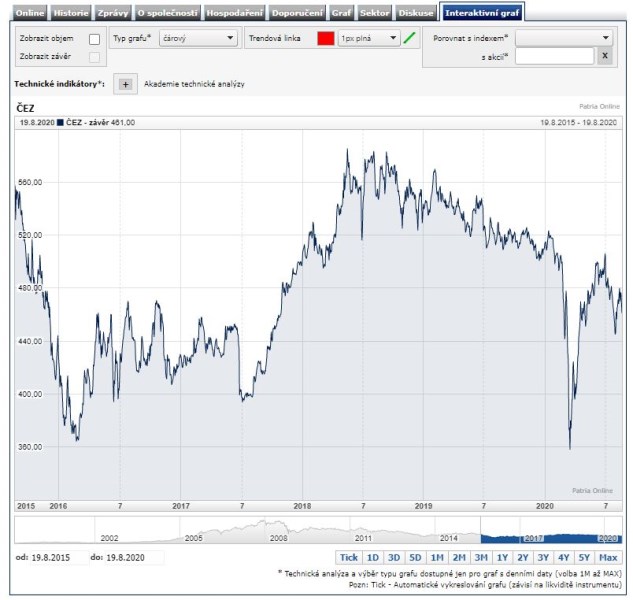Screen dimensions: 633x600
Task: Click the green trend line draw icon
Action: point(409,38)
